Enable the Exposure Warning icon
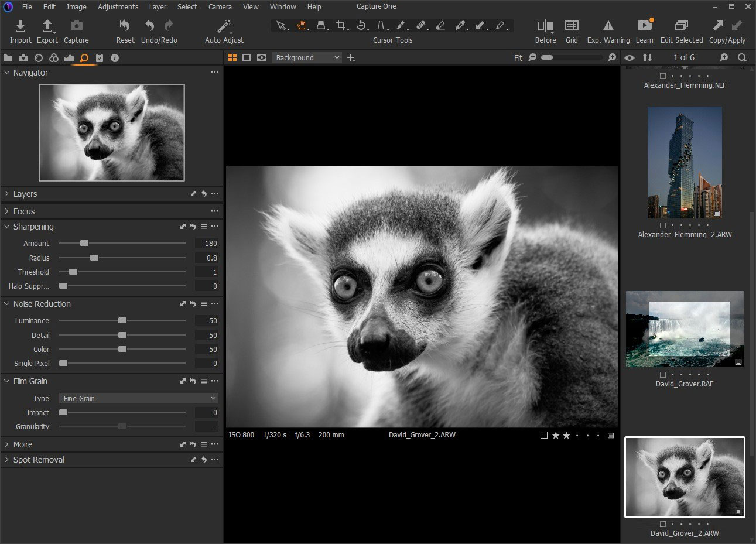This screenshot has height=544, width=756. coord(608,26)
